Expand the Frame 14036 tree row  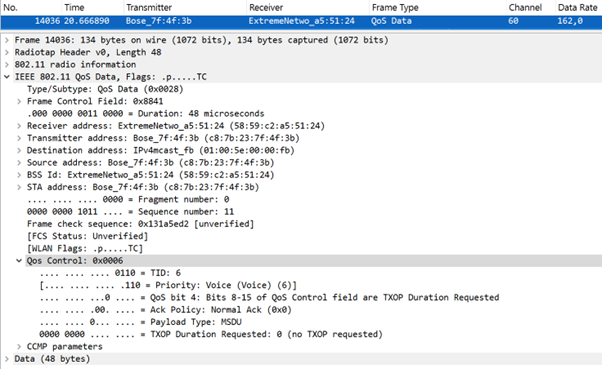tap(7, 40)
